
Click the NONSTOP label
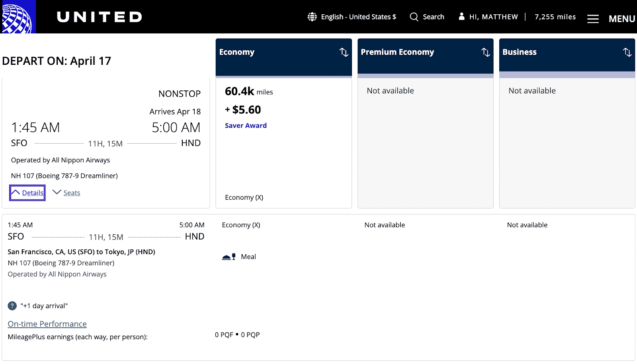180,94
